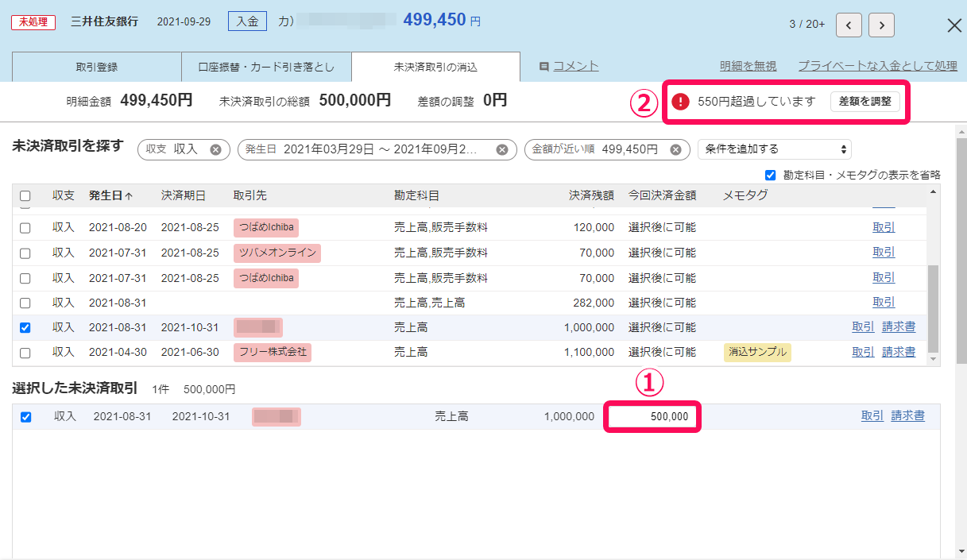Click プライベートな入金として処理 link
The width and height of the screenshot is (967, 560).
pos(878,66)
